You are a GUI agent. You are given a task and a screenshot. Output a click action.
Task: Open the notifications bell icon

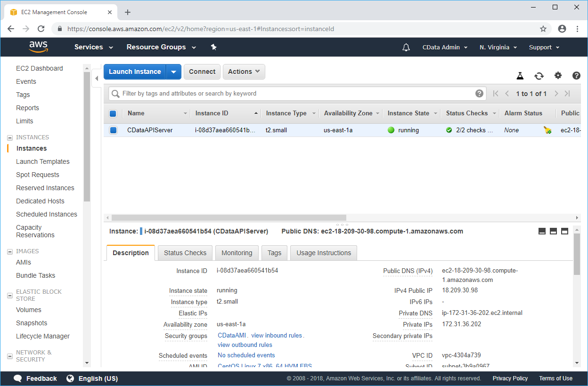tap(406, 48)
